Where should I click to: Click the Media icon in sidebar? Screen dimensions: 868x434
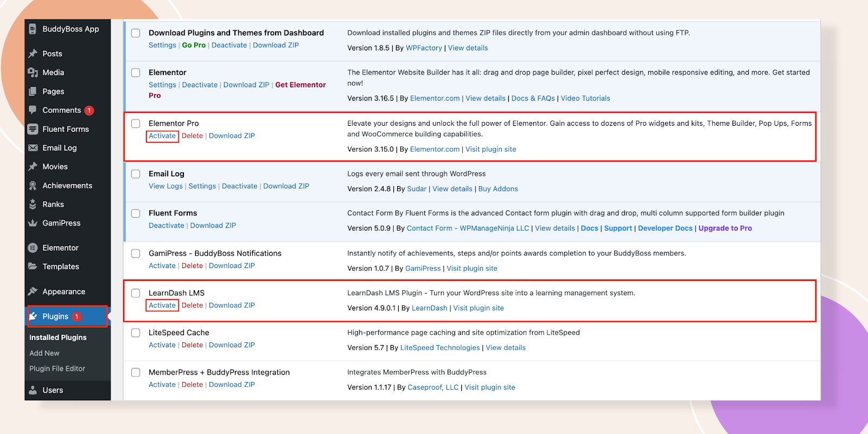[33, 73]
